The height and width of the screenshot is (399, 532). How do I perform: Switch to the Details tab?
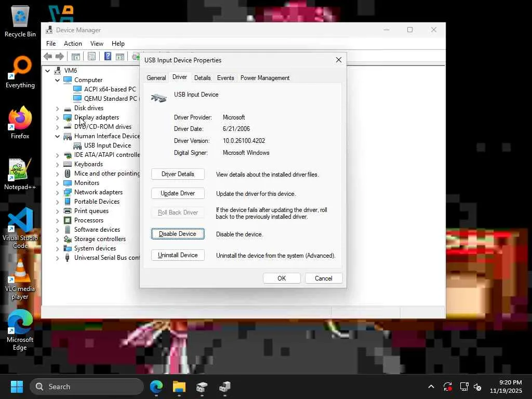203,78
